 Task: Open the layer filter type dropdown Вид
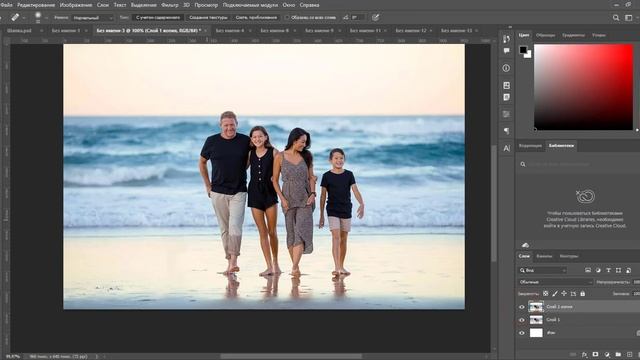(542, 270)
